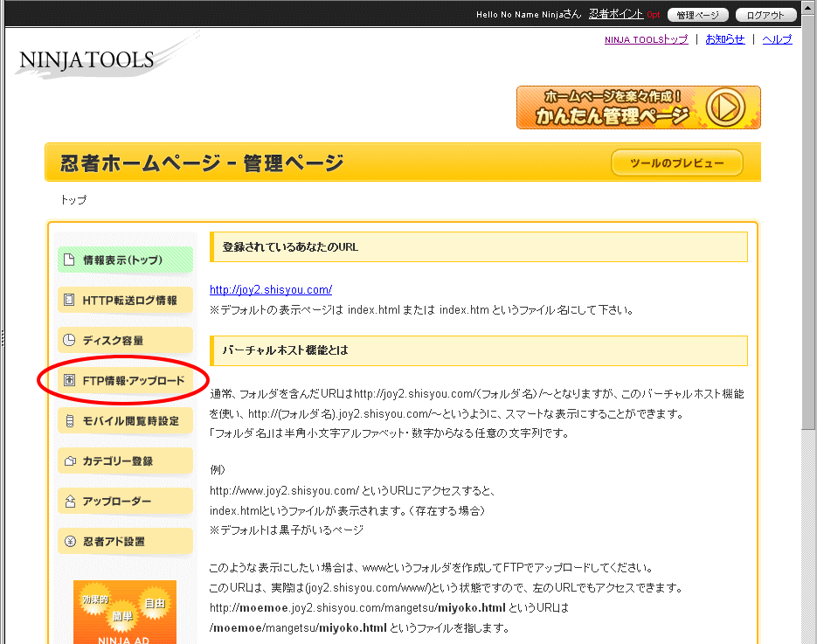Click the ツールのプレビュー button
Image resolution: width=817 pixels, height=644 pixels.
pyautogui.click(x=677, y=163)
